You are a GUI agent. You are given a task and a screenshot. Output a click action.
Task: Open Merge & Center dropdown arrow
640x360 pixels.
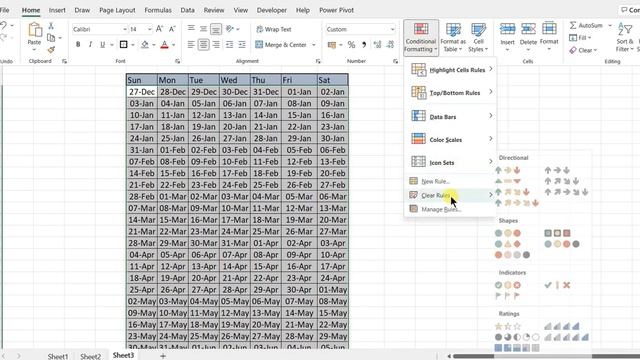pyautogui.click(x=313, y=45)
